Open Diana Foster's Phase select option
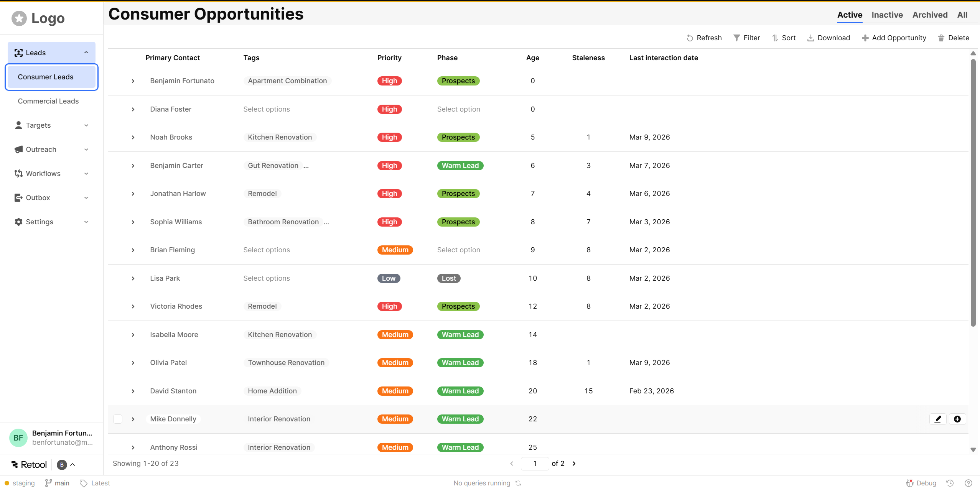 458,109
